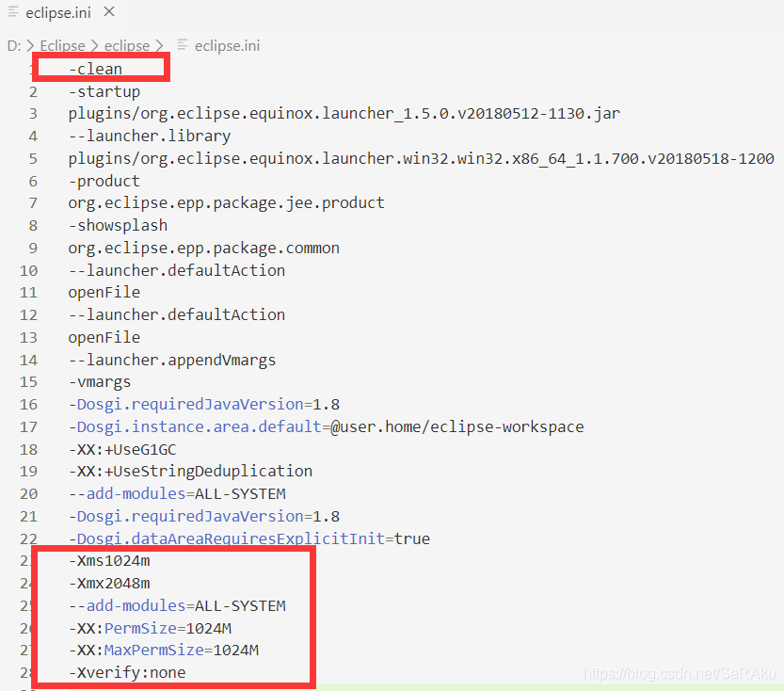Open the D: drive breadcrumb
The width and height of the screenshot is (784, 691).
click(x=13, y=45)
